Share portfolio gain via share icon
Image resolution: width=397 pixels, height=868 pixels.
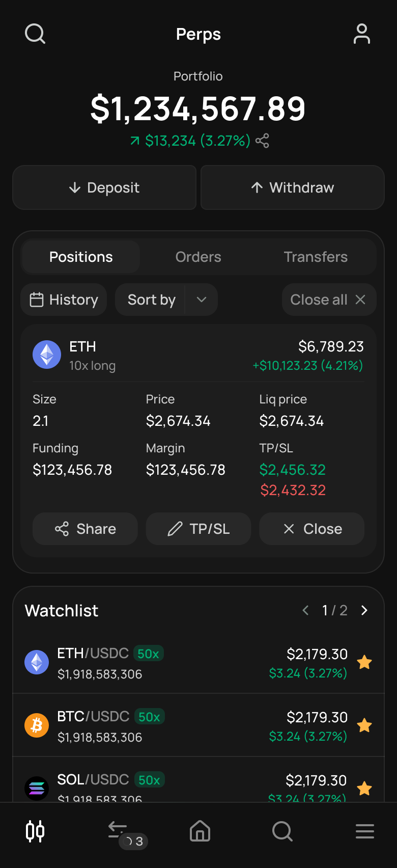(x=262, y=141)
